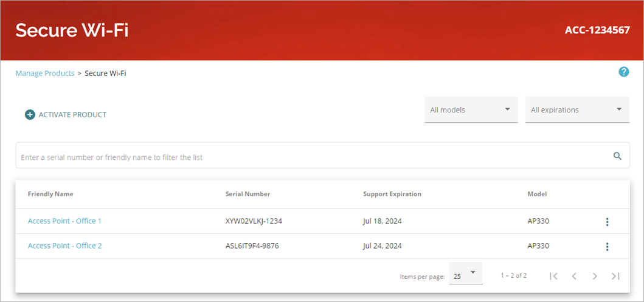Click the Items per page label

[x=422, y=277]
